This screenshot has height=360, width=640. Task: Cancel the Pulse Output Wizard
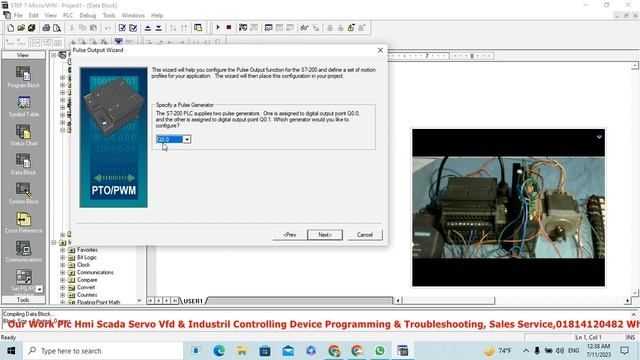[364, 235]
